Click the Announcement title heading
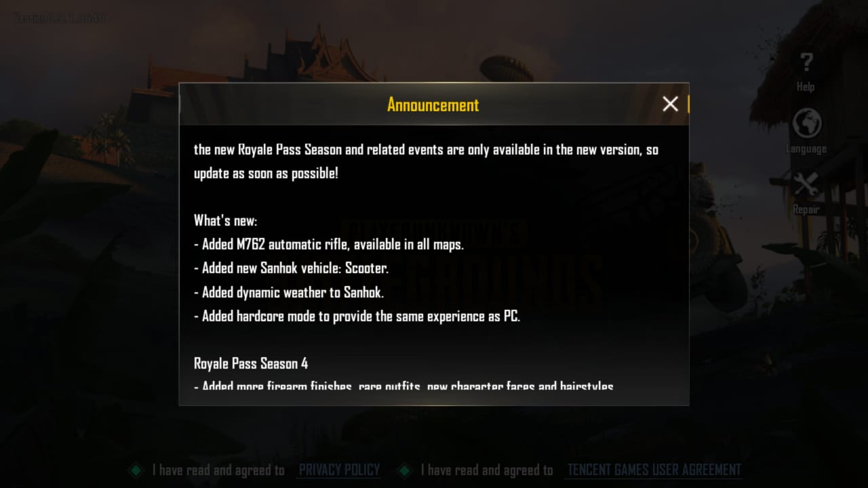The width and height of the screenshot is (868, 488). click(x=433, y=104)
